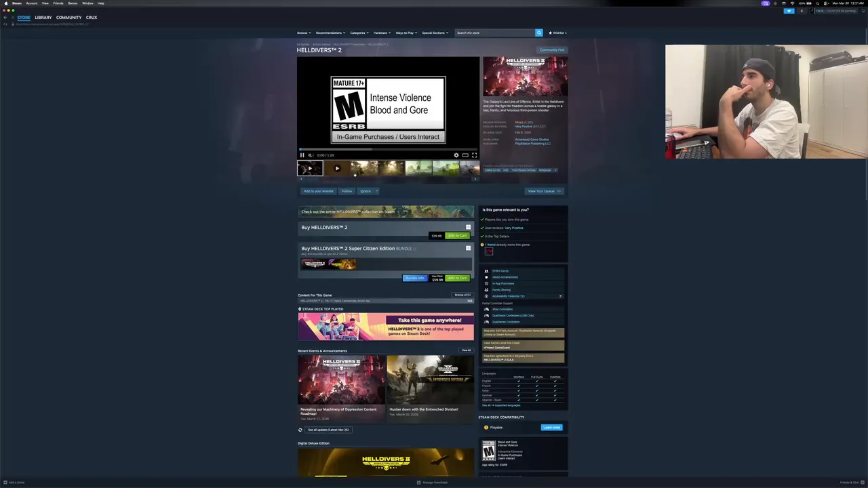Click the Ignore button
This screenshot has width=868, height=488.
[366, 191]
